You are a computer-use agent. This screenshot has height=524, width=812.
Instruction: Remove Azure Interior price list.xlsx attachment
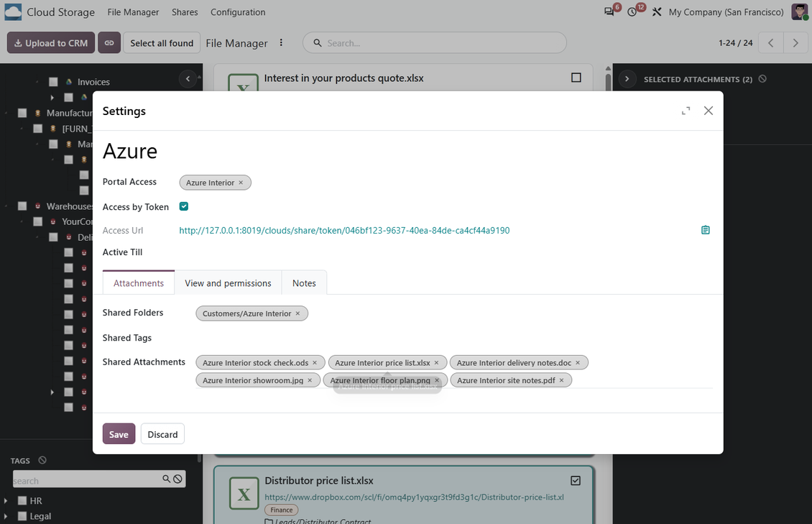436,362
